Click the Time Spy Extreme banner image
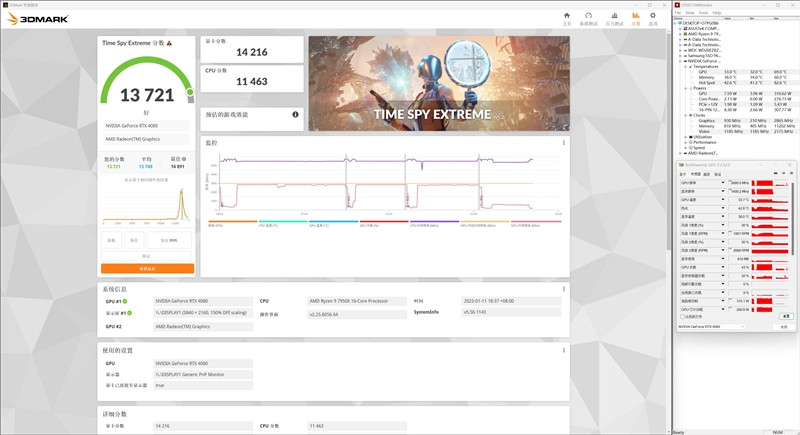 pos(439,83)
